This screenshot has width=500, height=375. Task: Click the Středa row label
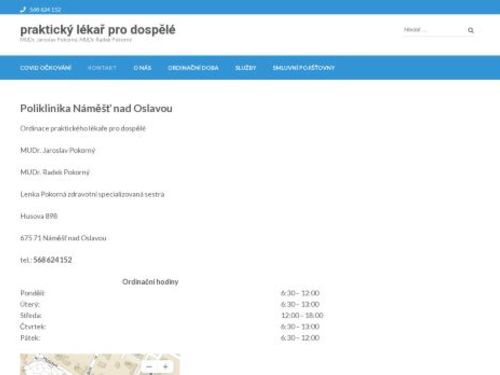(x=31, y=315)
